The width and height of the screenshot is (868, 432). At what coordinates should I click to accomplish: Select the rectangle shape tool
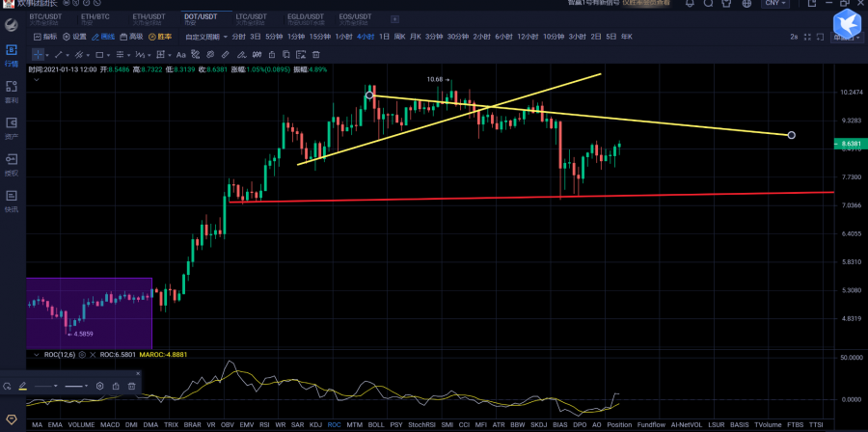(99, 55)
